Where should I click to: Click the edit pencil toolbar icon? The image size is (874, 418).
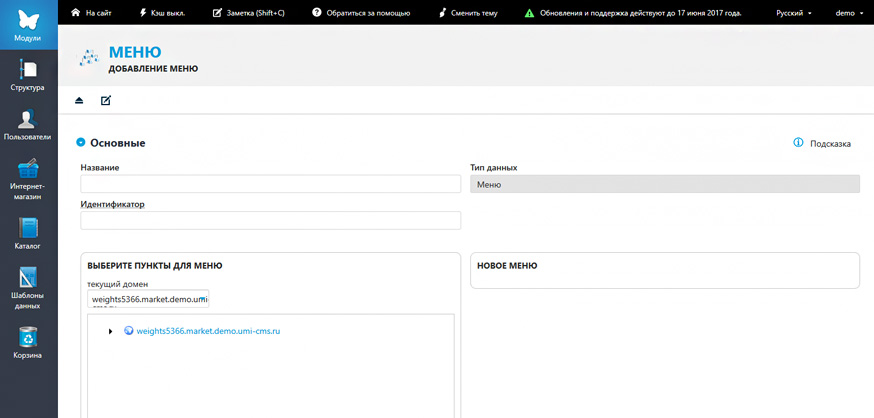pos(106,100)
